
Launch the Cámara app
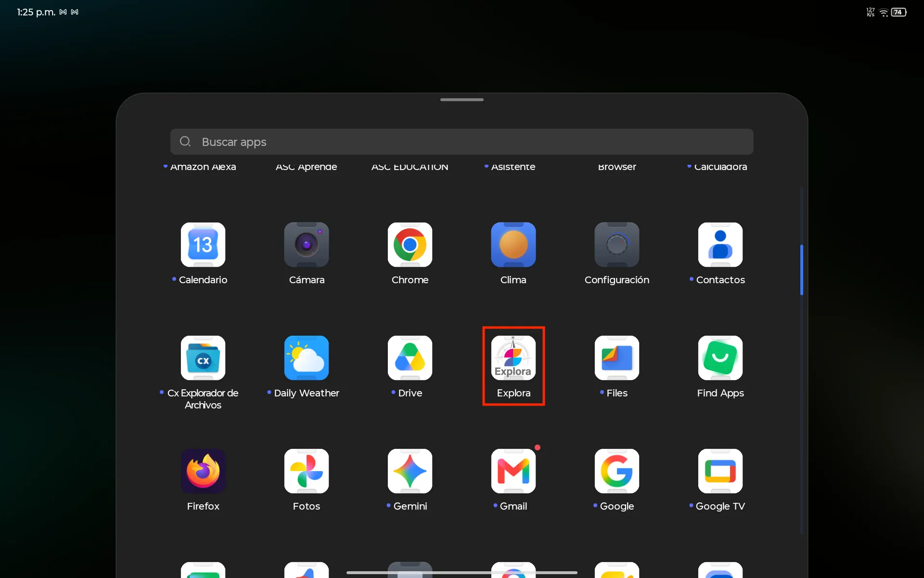click(x=307, y=245)
